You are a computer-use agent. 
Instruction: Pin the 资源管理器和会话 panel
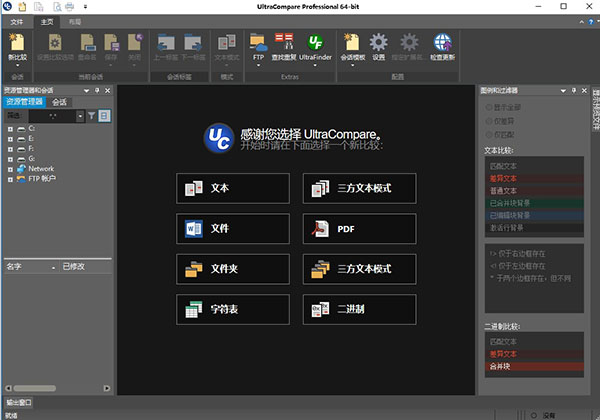click(x=97, y=90)
